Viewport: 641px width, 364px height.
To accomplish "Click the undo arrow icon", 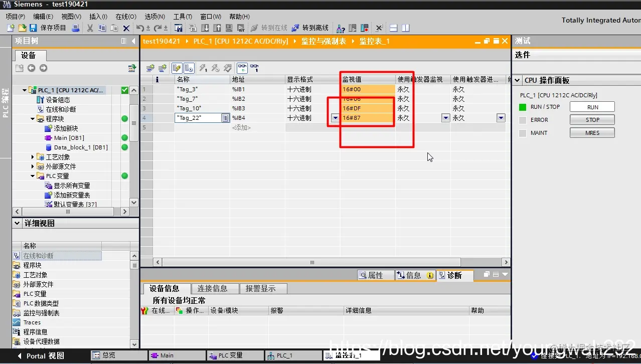I will 140,28.
